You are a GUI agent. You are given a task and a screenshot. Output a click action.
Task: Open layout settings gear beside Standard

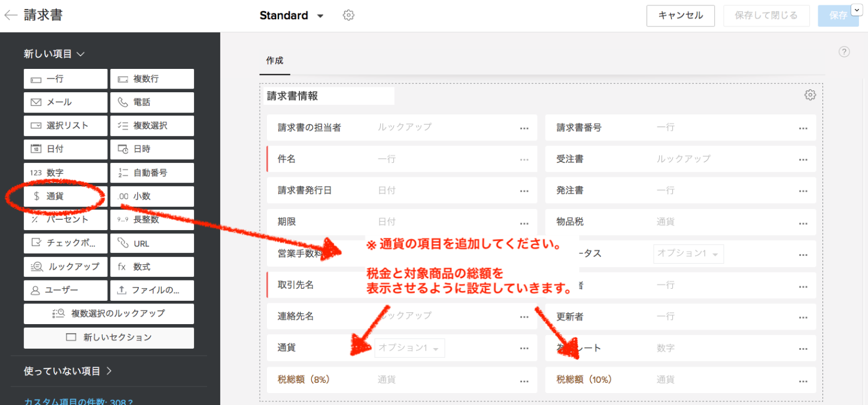pyautogui.click(x=348, y=16)
